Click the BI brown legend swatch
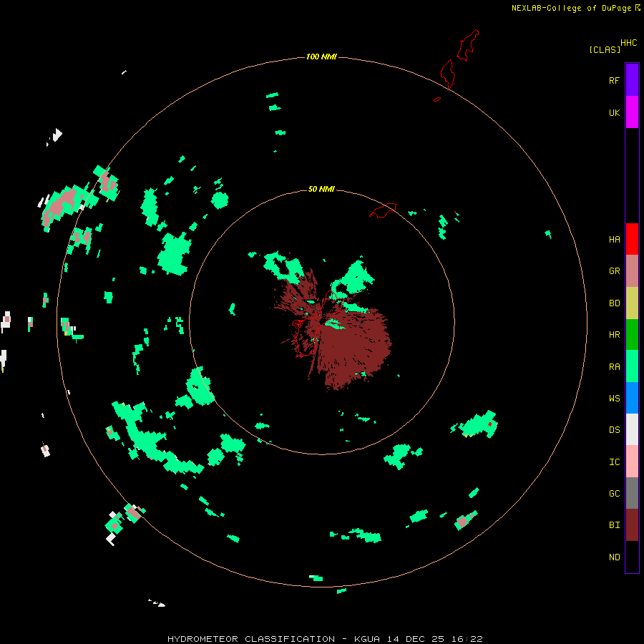Viewport: 644px width, 644px height. coord(632,525)
